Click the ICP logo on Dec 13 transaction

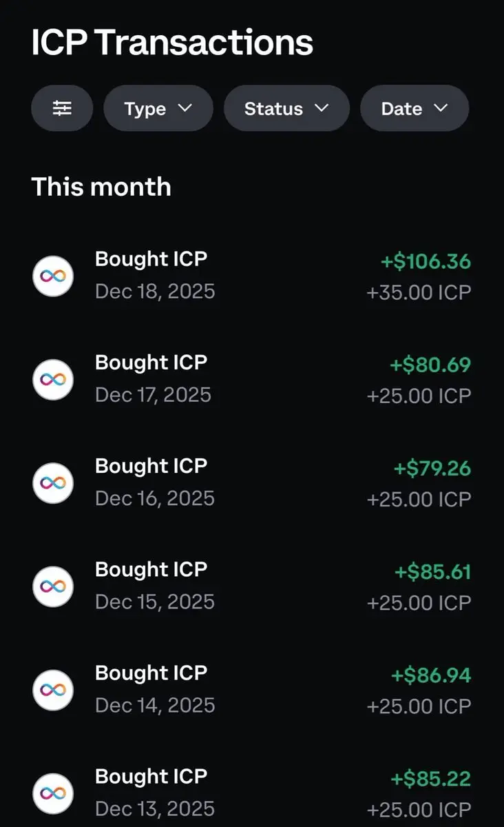pyautogui.click(x=53, y=793)
